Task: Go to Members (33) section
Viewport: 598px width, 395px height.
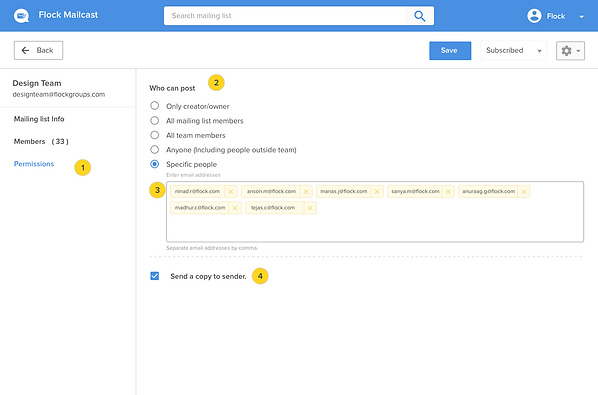Action: coord(41,141)
